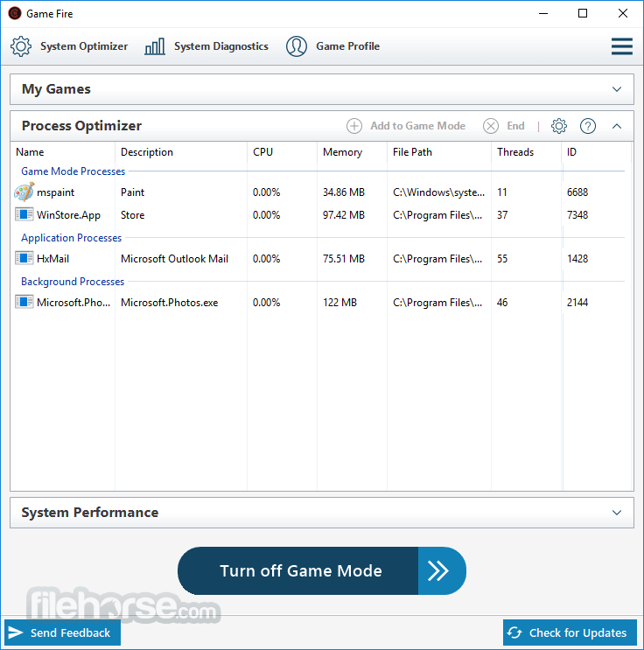Click the 122 MB memory value
644x650 pixels.
(339, 302)
